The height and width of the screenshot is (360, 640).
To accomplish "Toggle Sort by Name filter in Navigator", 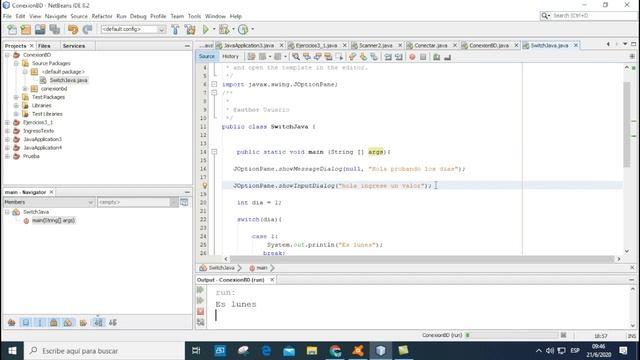I will coord(98,323).
